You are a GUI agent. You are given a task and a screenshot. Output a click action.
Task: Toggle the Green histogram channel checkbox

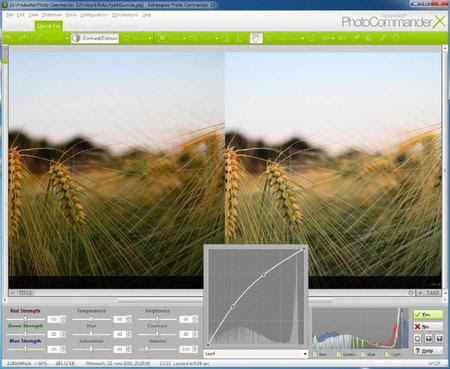339,355
